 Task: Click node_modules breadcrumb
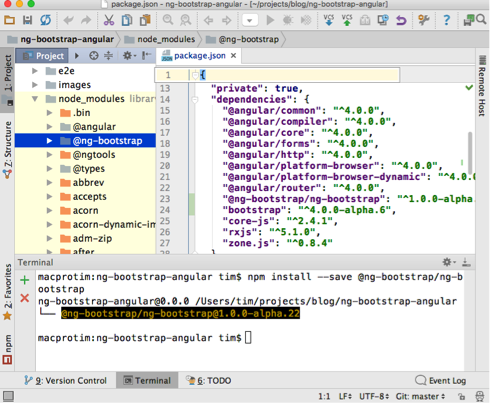click(160, 39)
